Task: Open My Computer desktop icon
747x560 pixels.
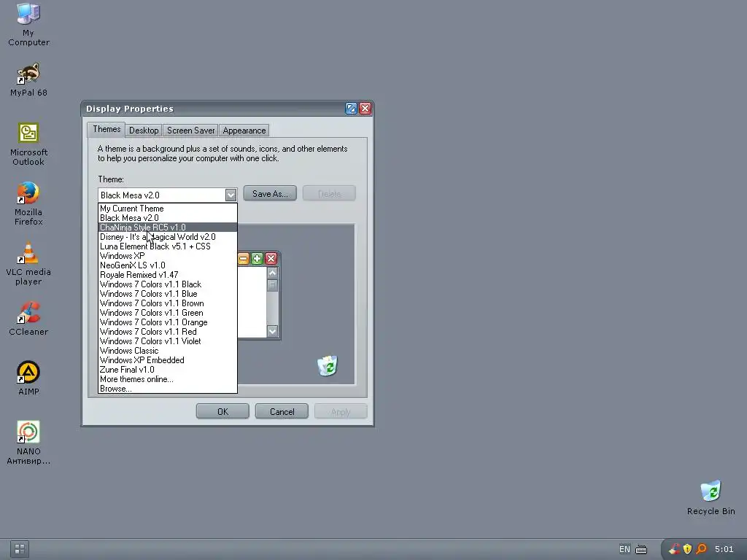Action: point(28,25)
